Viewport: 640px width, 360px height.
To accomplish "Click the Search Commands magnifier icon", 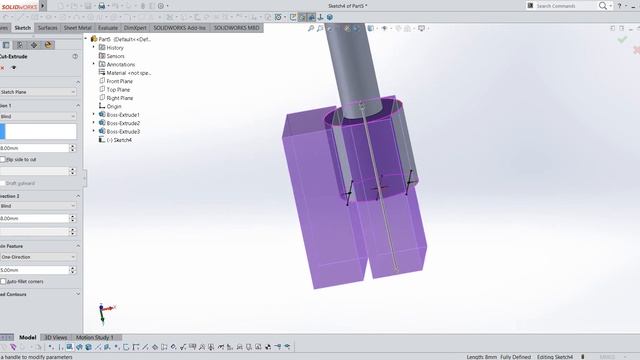I will (602, 6).
